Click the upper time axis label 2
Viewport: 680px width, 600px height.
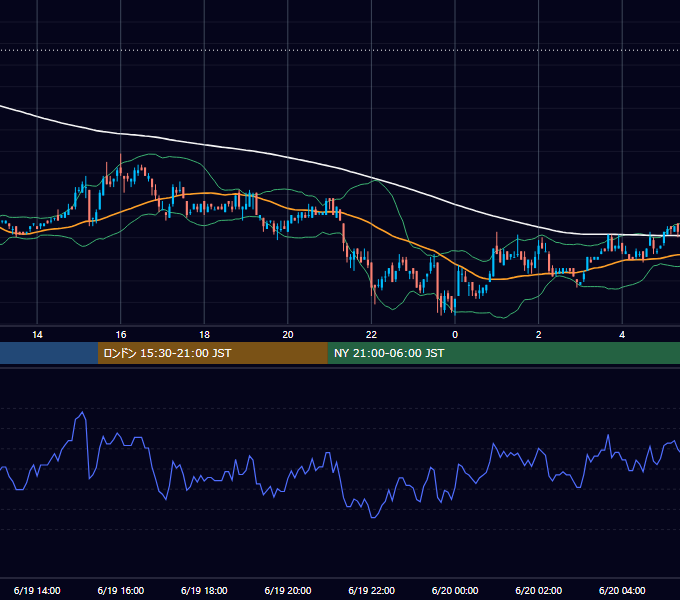(539, 335)
